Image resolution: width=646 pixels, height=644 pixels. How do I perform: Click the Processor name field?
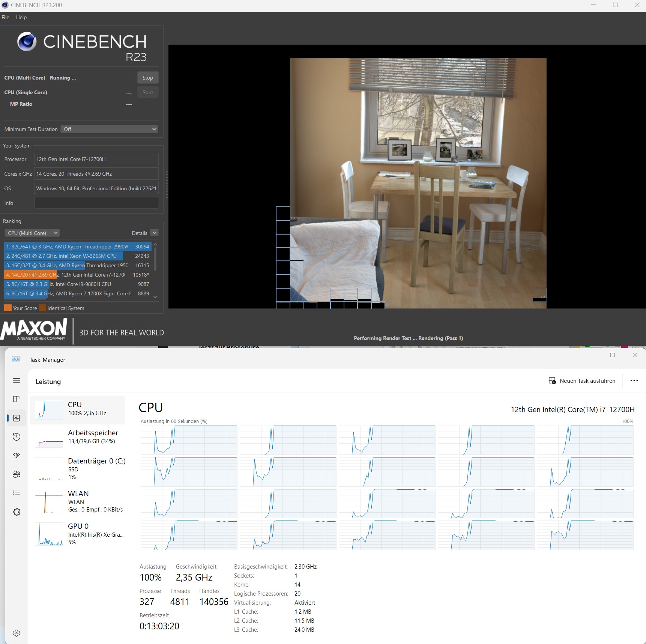pyautogui.click(x=96, y=159)
